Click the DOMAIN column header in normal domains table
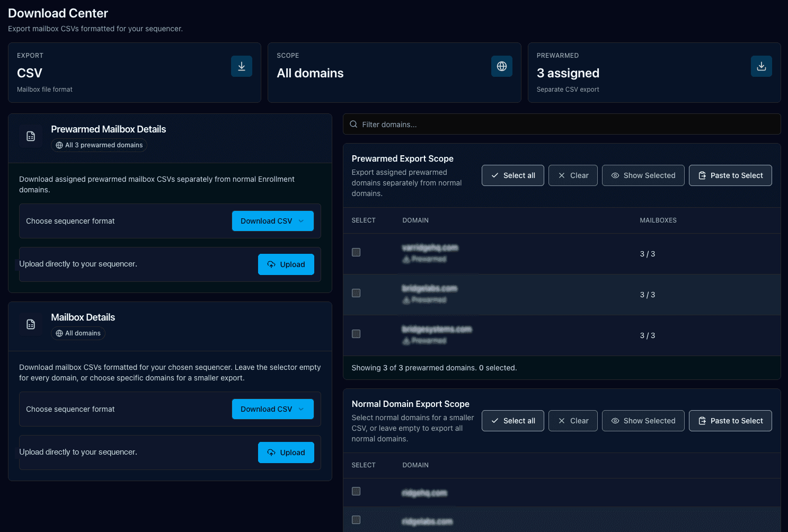The height and width of the screenshot is (532, 788). click(x=415, y=465)
